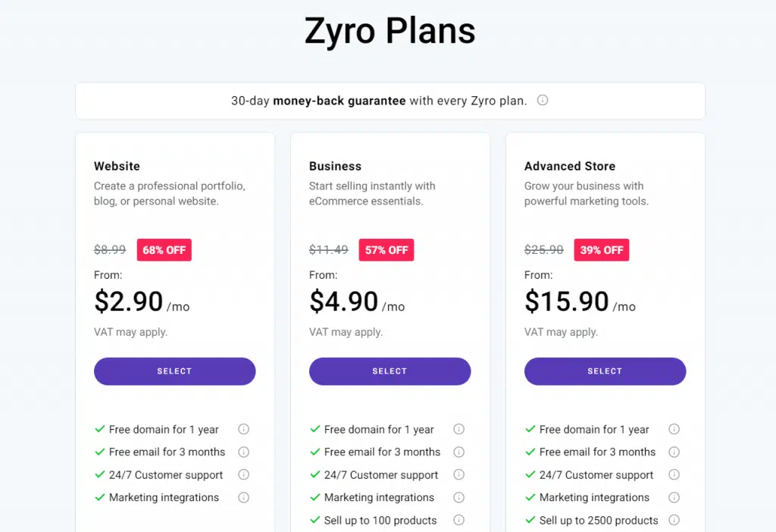Select the Advanced Store plan
Image resolution: width=776 pixels, height=532 pixels.
click(x=605, y=371)
